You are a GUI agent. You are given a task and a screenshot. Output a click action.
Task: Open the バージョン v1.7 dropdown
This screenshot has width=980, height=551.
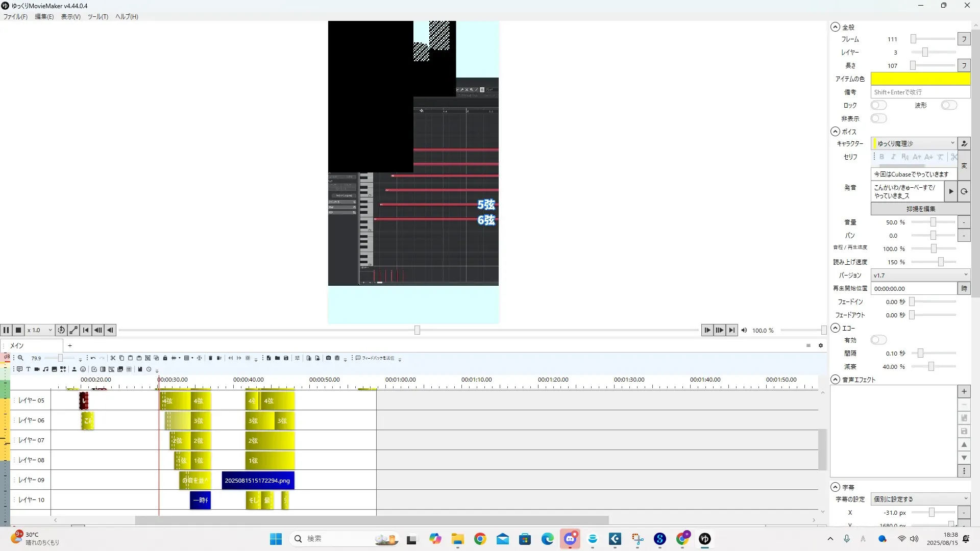click(x=920, y=275)
